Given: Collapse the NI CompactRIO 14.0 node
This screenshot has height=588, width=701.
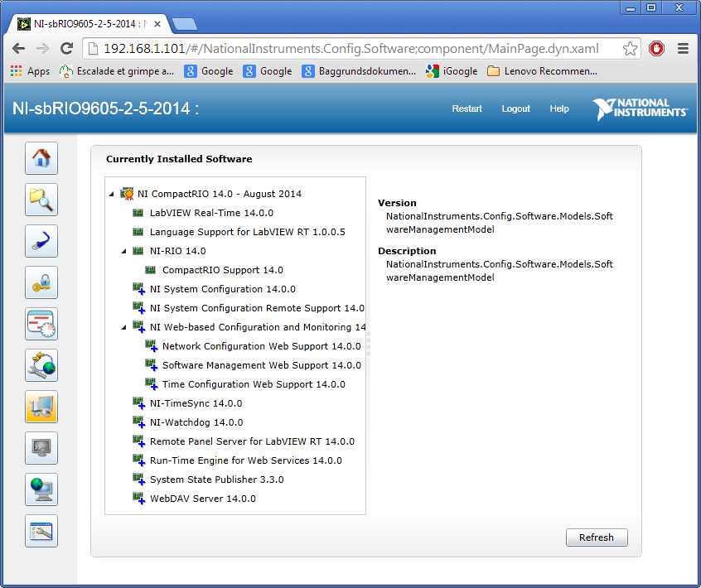Looking at the screenshot, I should [111, 194].
